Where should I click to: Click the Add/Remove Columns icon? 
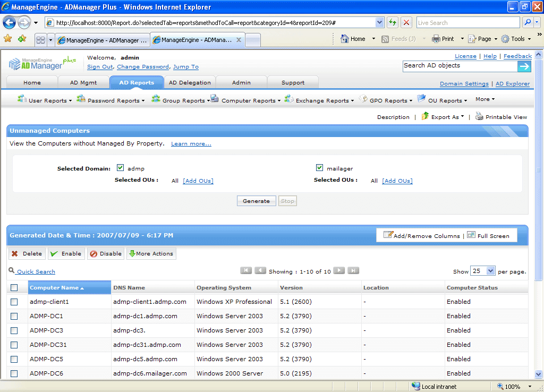pos(389,235)
